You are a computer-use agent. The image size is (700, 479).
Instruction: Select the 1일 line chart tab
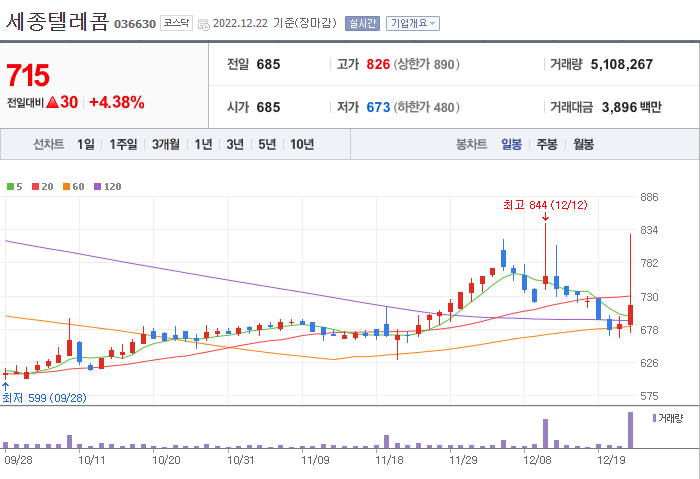tap(86, 144)
